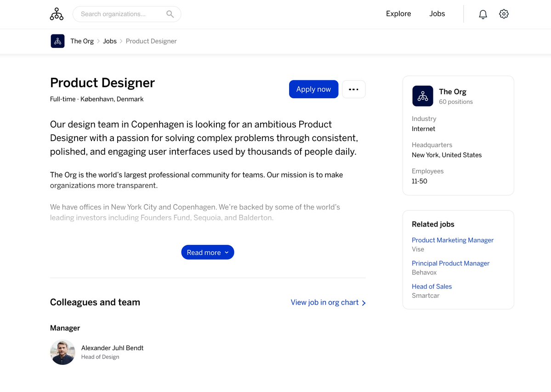Open Alexander Juhl Bendt's name
551x392 pixels.
coord(112,348)
